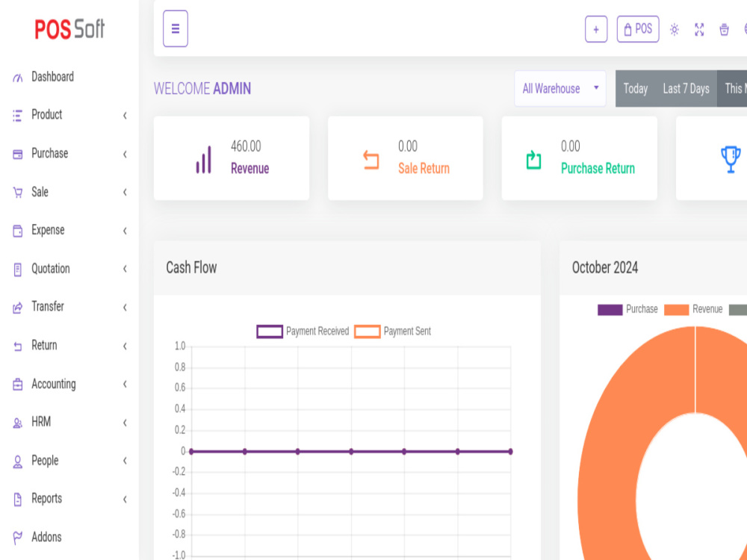Click the Purchase Return green icon

coord(533,160)
